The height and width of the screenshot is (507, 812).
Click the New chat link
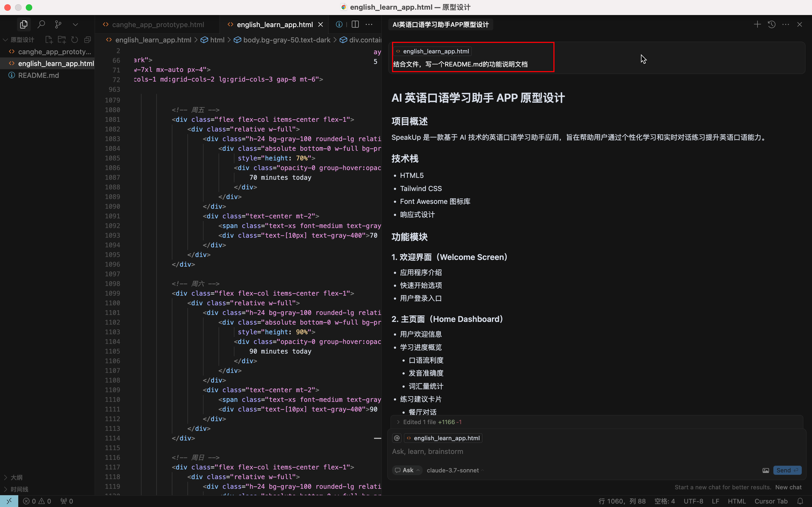click(x=788, y=487)
